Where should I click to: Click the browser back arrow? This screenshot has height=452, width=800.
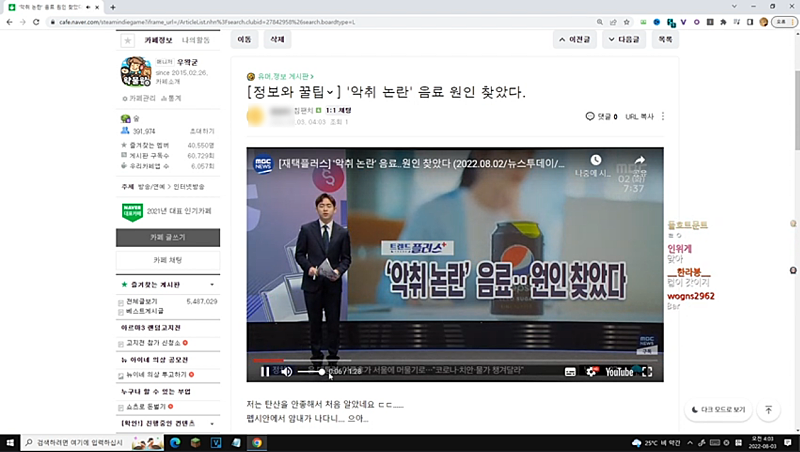9,22
